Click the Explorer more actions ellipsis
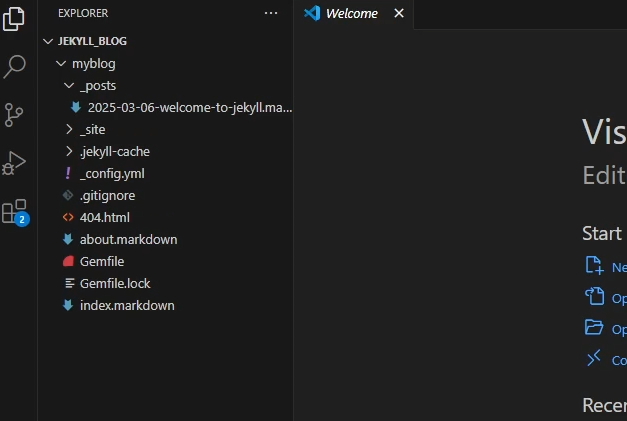The width and height of the screenshot is (627, 421). coord(271,13)
